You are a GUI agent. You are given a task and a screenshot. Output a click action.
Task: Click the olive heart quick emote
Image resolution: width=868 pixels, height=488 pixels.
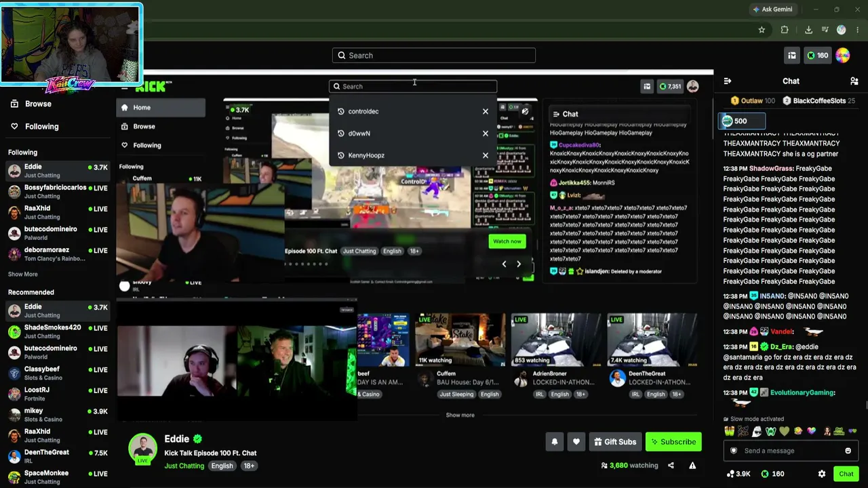(x=785, y=431)
